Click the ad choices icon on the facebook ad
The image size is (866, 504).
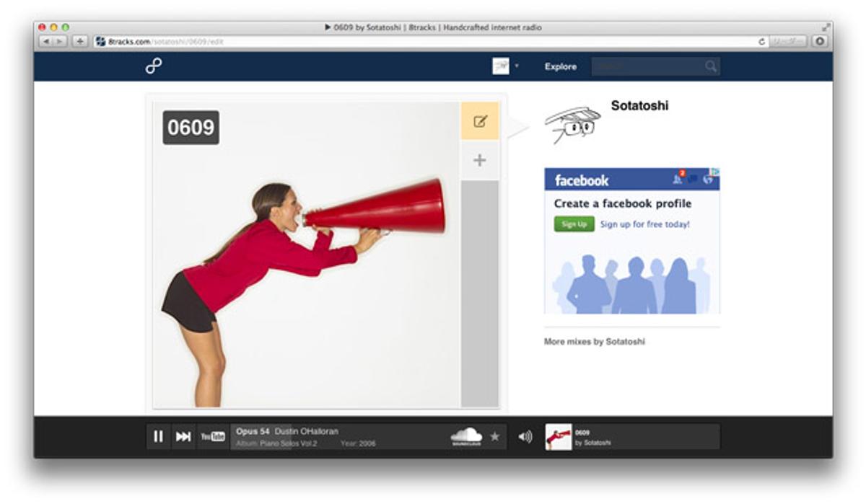715,172
